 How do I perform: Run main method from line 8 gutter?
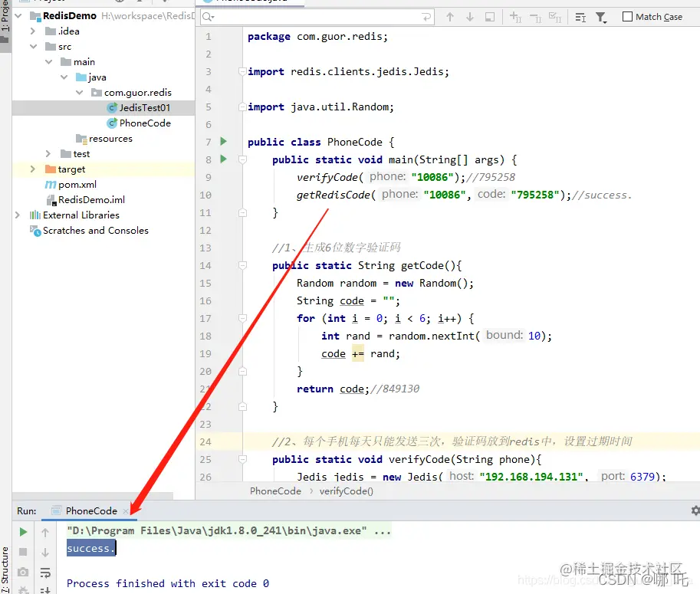tap(224, 159)
